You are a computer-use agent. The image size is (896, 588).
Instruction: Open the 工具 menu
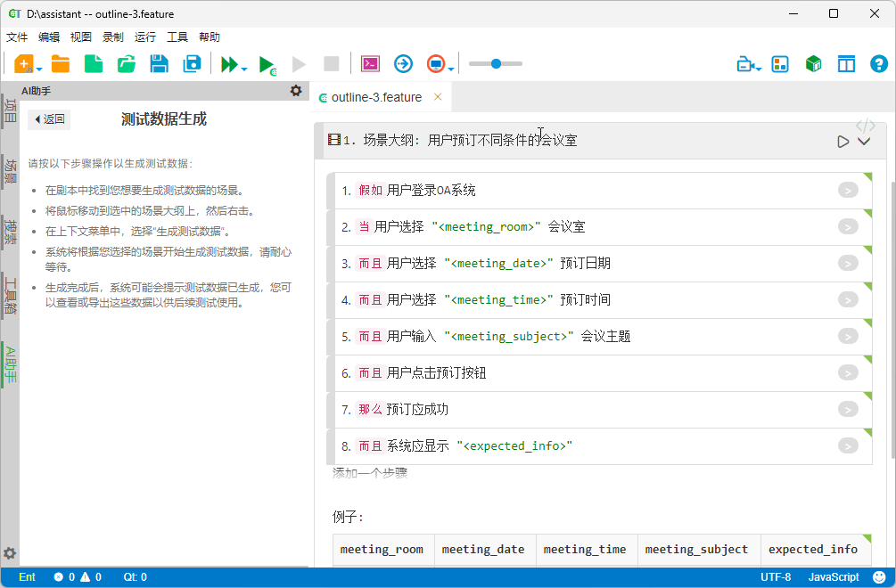click(x=177, y=37)
